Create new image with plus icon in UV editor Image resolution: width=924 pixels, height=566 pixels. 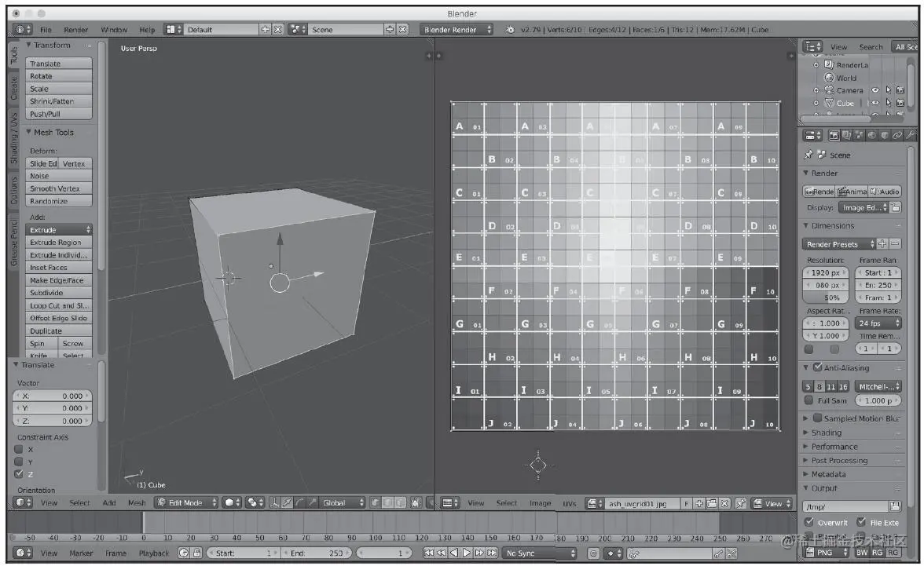click(x=699, y=503)
